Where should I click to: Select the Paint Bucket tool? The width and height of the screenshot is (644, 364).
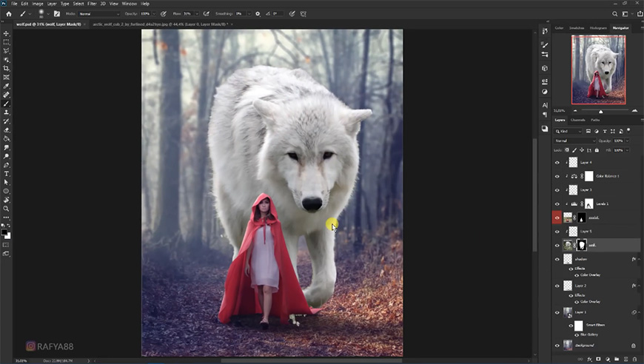(6, 138)
